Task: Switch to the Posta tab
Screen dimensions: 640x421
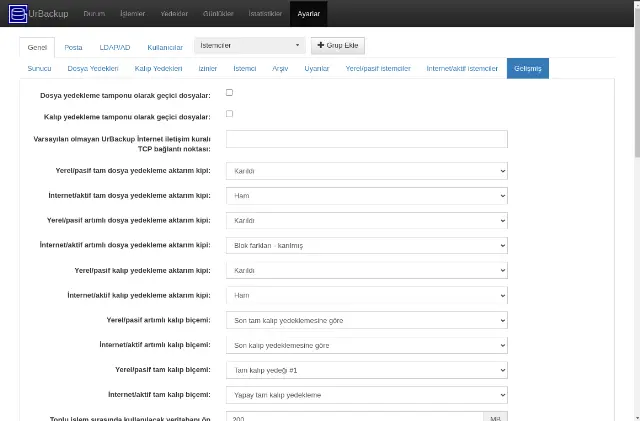Action: click(x=73, y=47)
